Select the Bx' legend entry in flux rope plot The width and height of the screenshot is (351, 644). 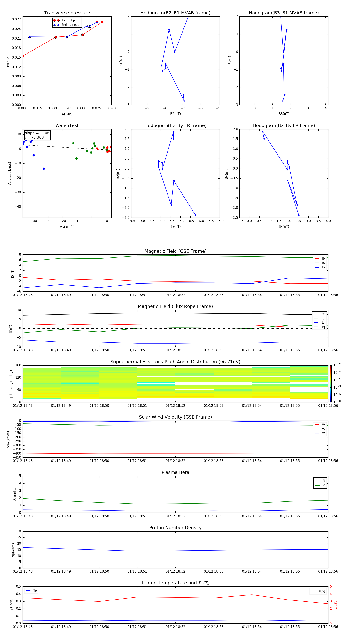[x=320, y=314]
